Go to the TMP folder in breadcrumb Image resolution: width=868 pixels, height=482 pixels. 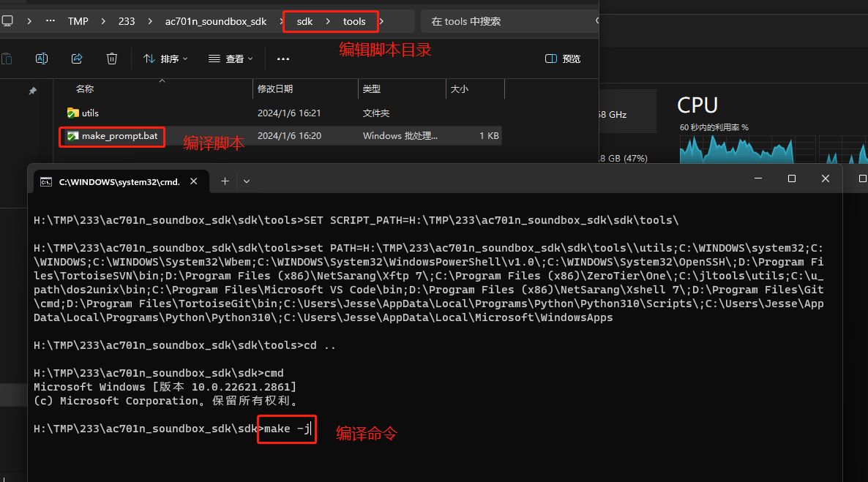(x=78, y=21)
